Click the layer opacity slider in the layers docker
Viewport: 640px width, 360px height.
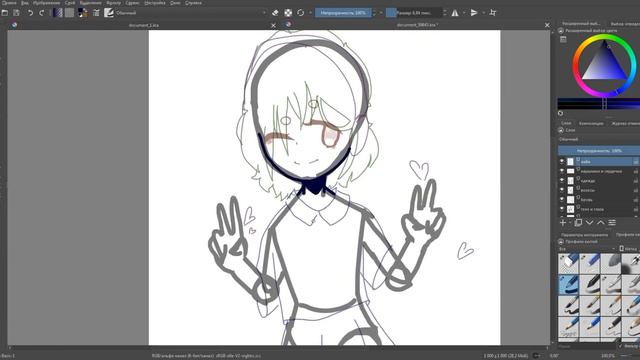(x=599, y=151)
